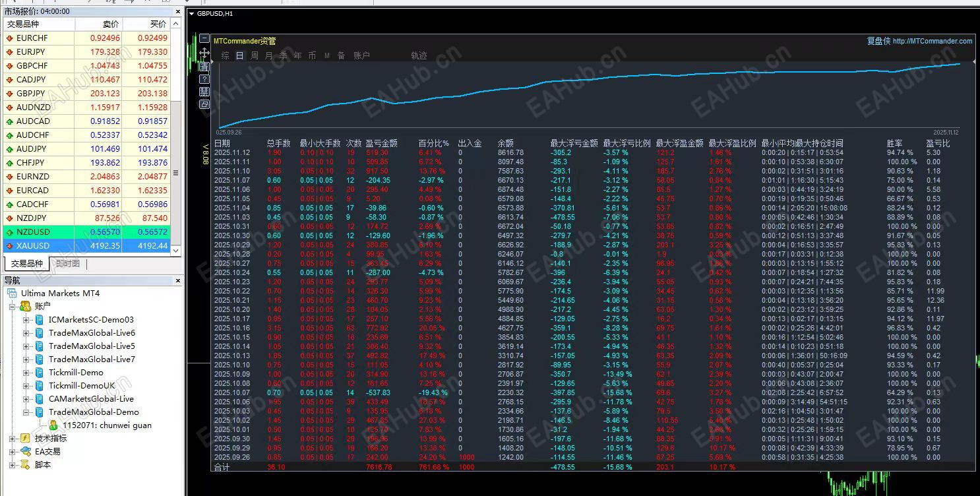Open the http://MTCommander.com link
Viewport: 980px width, 496px height.
click(x=933, y=41)
